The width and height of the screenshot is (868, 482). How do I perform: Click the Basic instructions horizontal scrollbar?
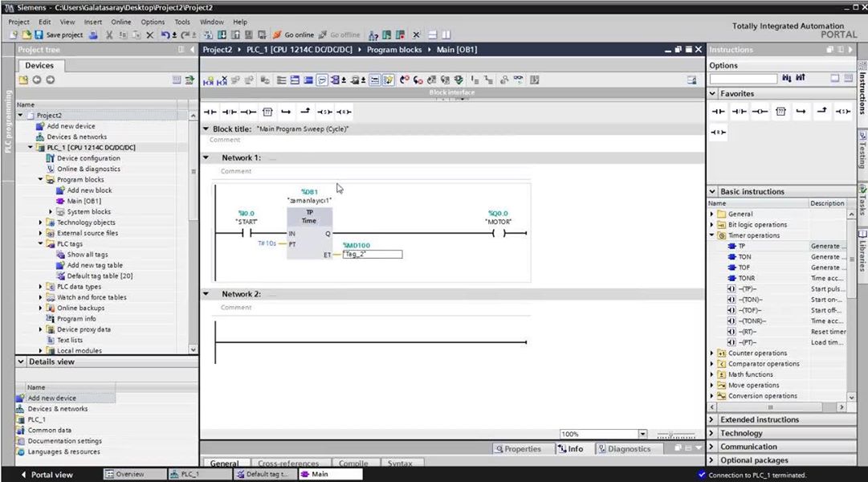[x=770, y=407]
